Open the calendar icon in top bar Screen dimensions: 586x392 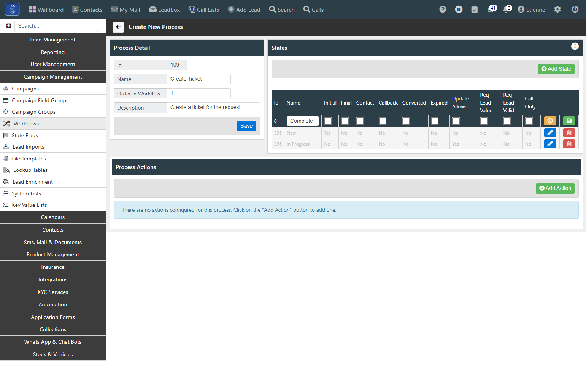click(x=474, y=10)
